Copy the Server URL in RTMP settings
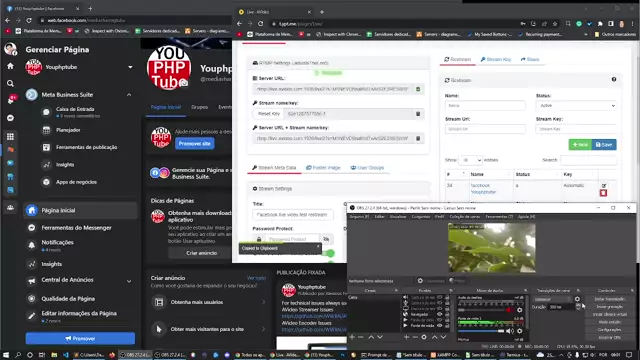The height and width of the screenshot is (360, 640). [418, 89]
